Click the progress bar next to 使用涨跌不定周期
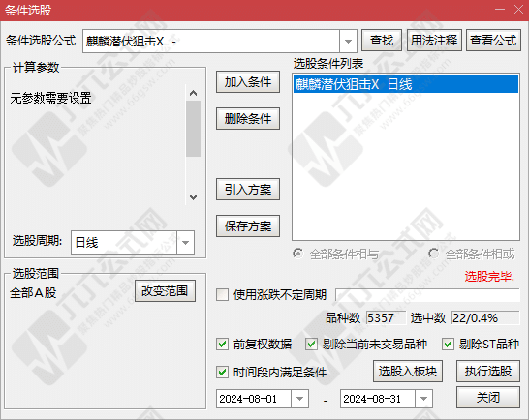 tap(427, 294)
